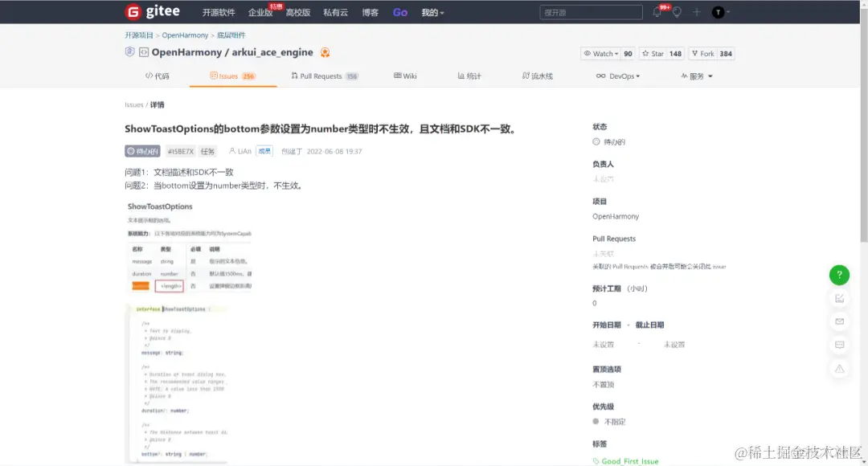The height and width of the screenshot is (466, 868).
Task: Open the OpenHarmony breadcrumb link
Action: pyautogui.click(x=185, y=35)
